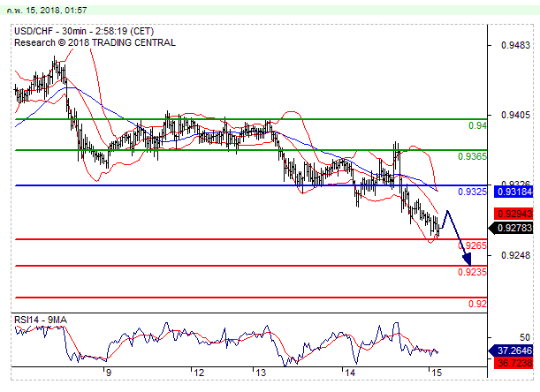Click date axis label 15

pos(436,373)
